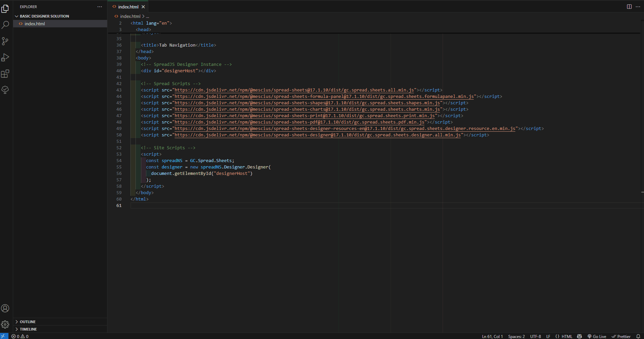Open the notifications bell

coord(638,336)
